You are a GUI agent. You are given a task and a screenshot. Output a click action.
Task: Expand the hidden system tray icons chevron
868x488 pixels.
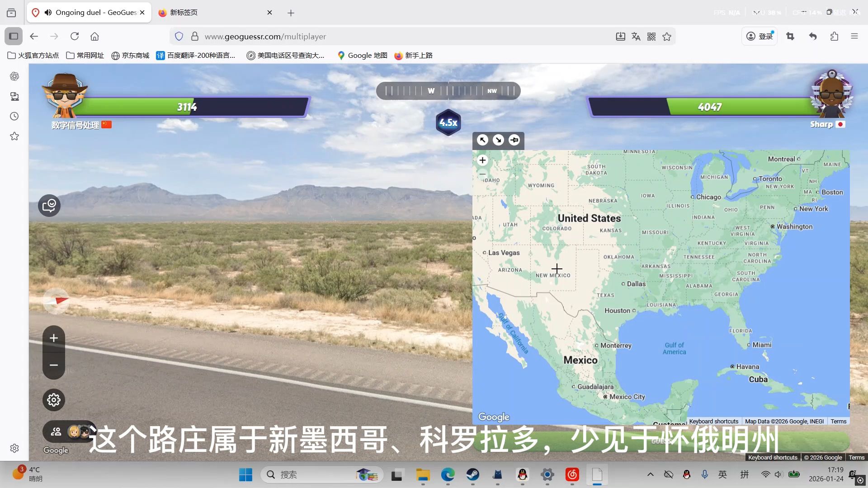[650, 474]
